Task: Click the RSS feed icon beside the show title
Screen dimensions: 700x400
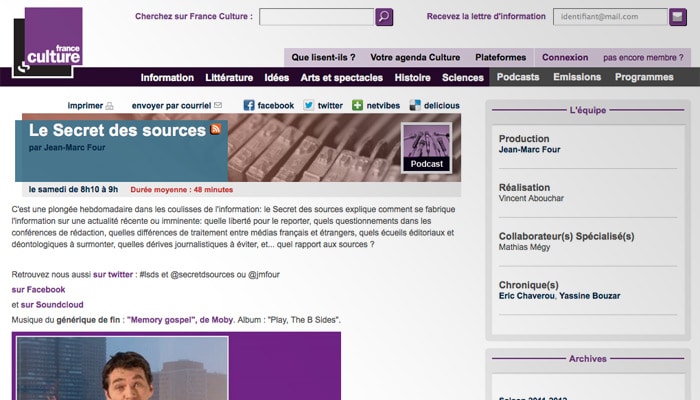Action: pos(215,130)
